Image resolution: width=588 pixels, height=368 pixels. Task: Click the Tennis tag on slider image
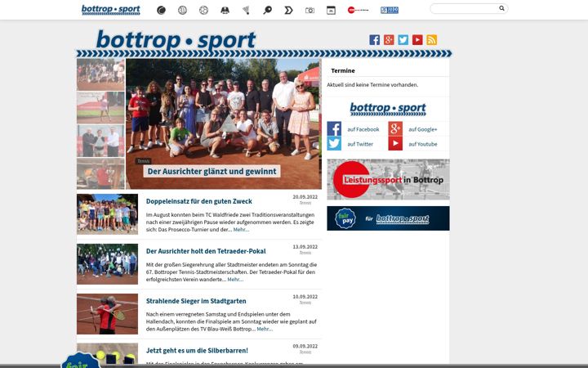pyautogui.click(x=143, y=161)
